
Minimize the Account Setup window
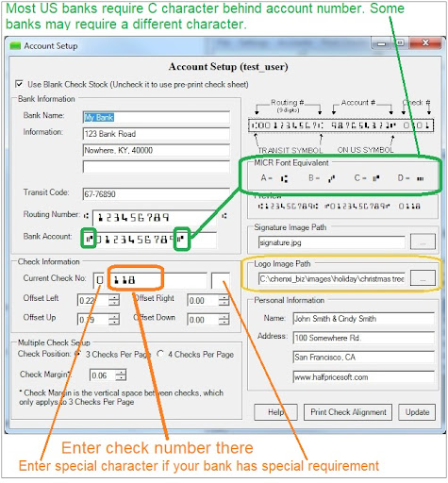(x=381, y=43)
